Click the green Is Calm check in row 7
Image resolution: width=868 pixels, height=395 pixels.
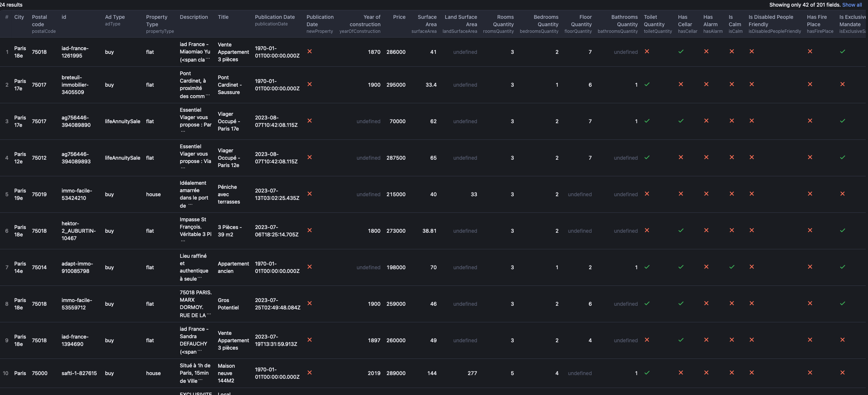point(731,267)
